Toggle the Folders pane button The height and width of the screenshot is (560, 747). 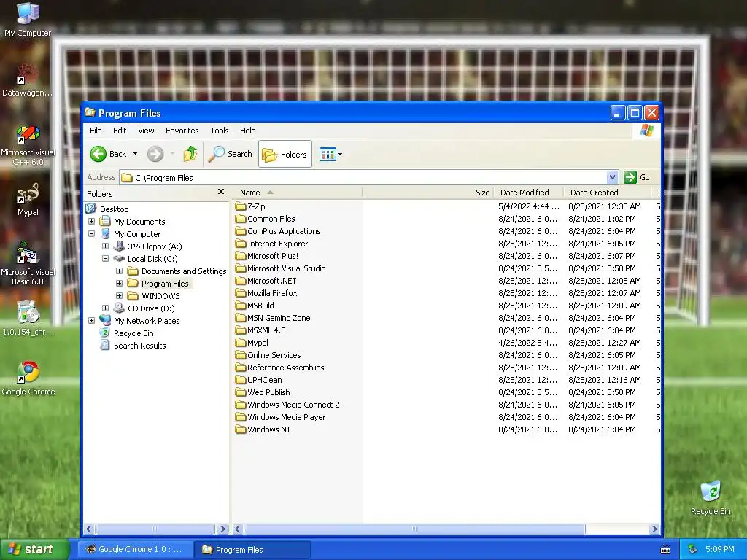285,155
